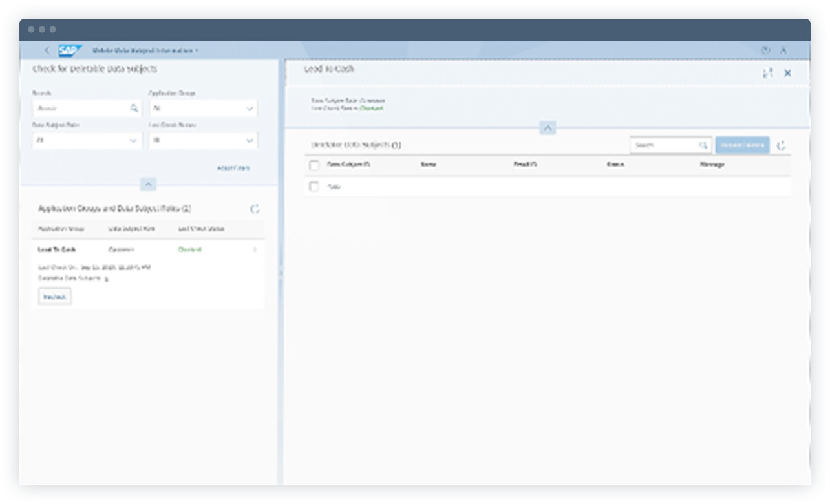Collapse the Lead to Cash summary header chevron
830x504 pixels.
(548, 127)
